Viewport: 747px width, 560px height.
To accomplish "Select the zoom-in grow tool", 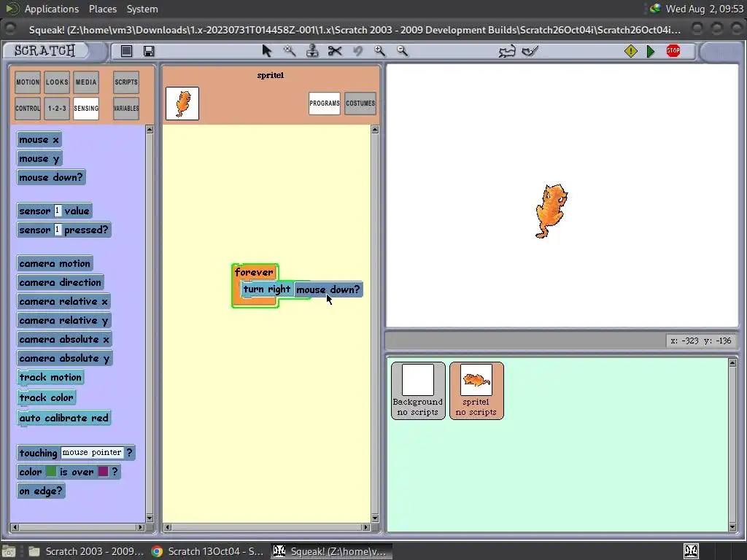I will click(379, 50).
